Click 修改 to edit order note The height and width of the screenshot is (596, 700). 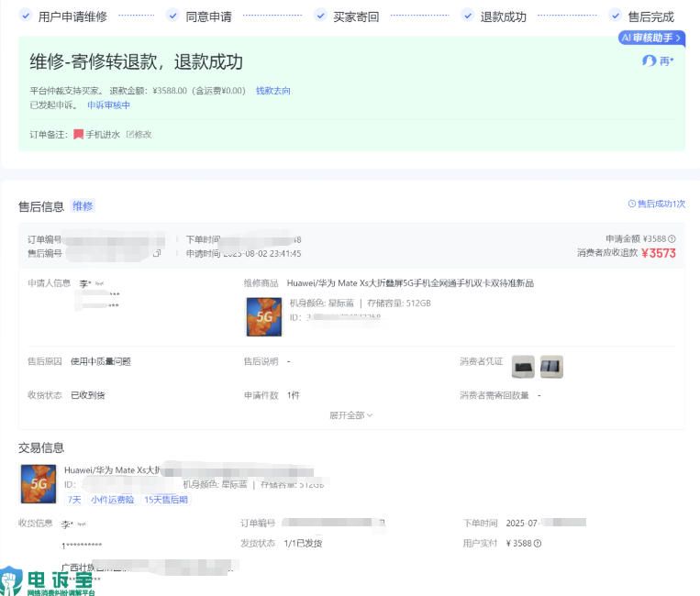[x=139, y=134]
